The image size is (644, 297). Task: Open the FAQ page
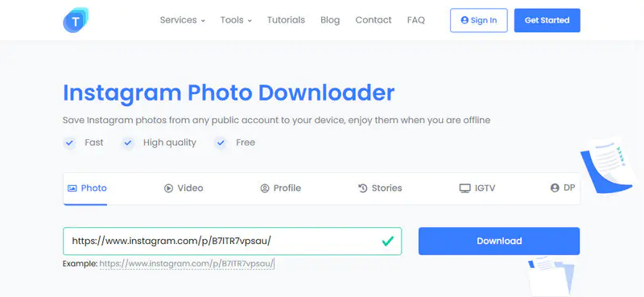pyautogui.click(x=416, y=20)
